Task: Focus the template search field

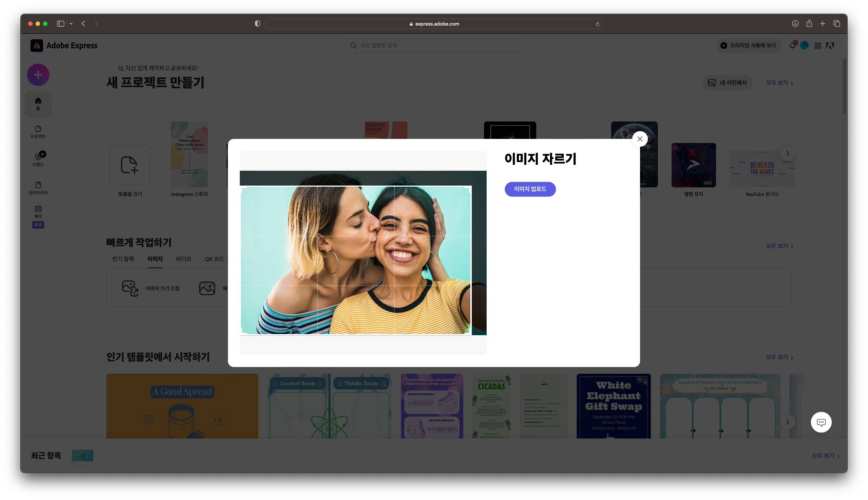Action: [434, 46]
